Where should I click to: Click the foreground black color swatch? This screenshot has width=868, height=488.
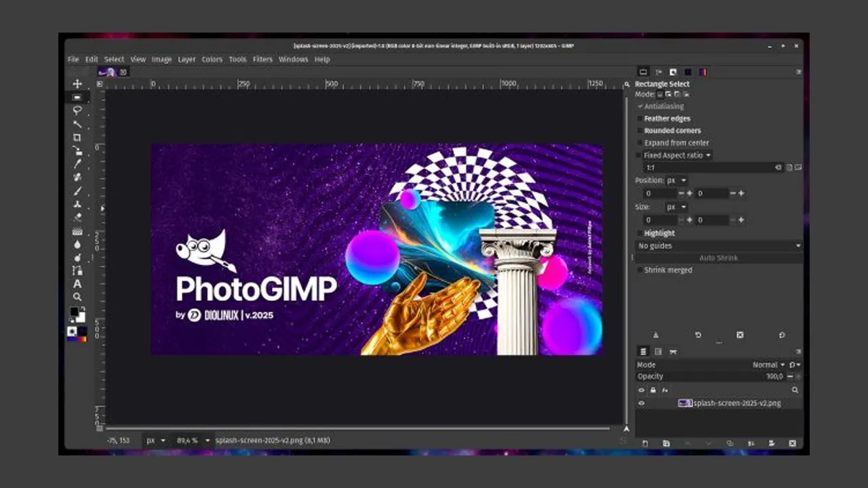click(75, 312)
